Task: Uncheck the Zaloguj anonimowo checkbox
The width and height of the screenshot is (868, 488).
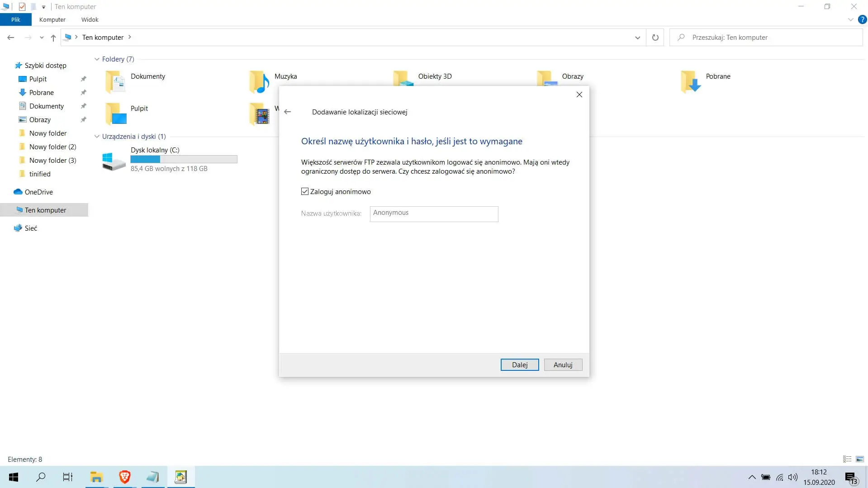Action: coord(305,192)
